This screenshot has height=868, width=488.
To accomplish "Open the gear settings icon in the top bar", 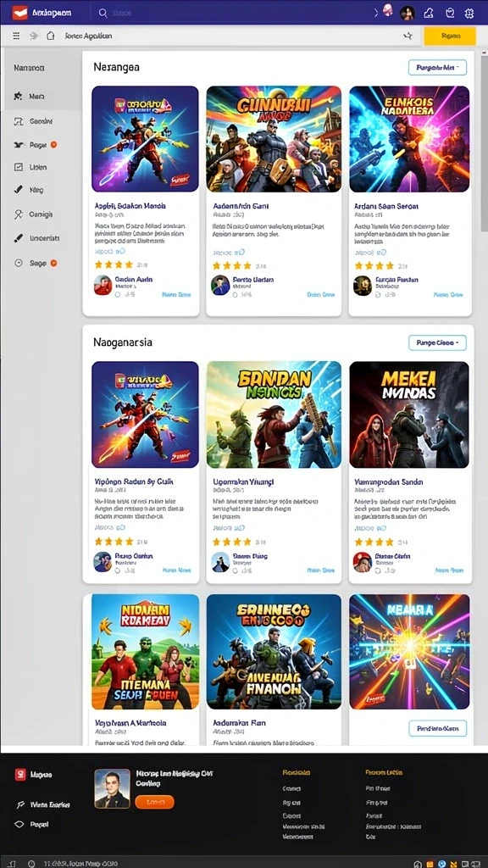I will pyautogui.click(x=469, y=14).
